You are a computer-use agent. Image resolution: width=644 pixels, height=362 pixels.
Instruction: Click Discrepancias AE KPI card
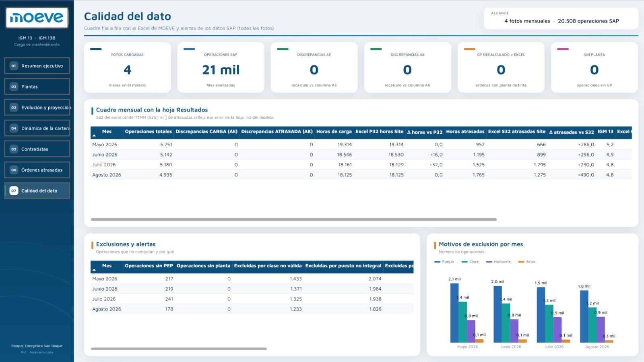click(314, 68)
